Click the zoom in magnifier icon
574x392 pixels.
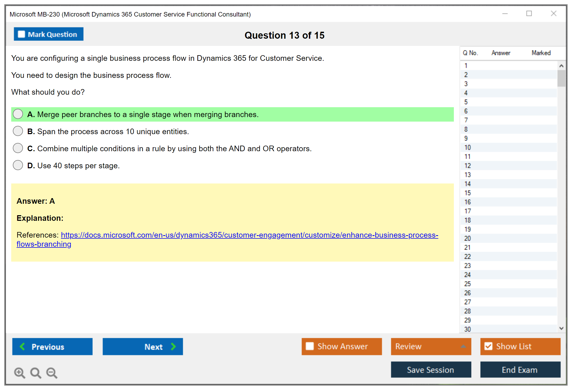tap(19, 373)
